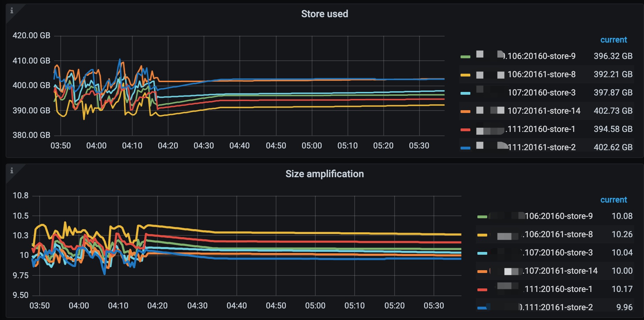
Task: Select the 402.62 GB current value
Action: point(613,147)
